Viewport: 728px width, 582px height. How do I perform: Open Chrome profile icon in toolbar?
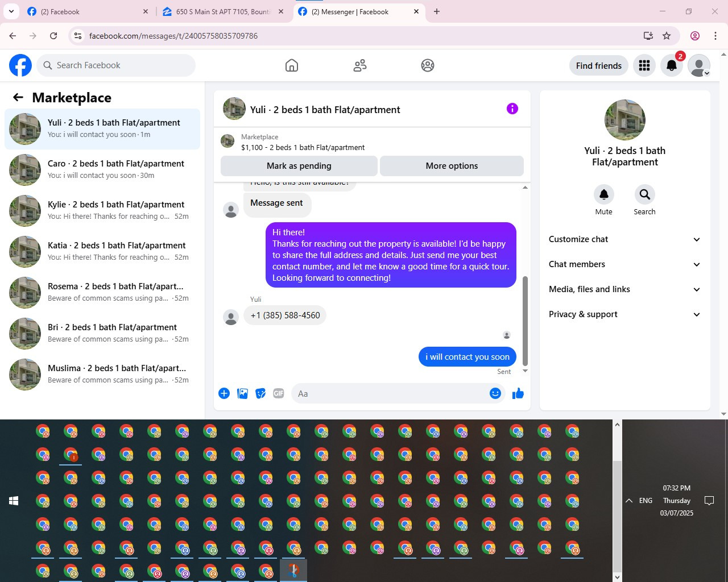(695, 36)
